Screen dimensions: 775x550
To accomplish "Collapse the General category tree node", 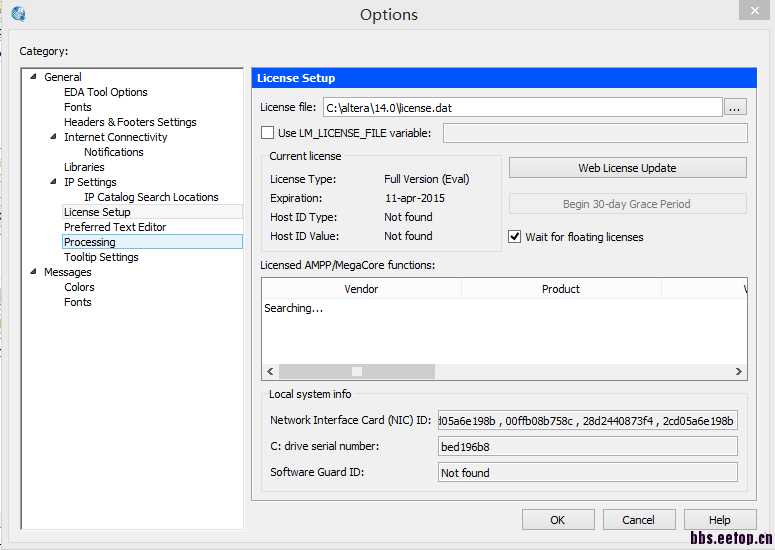I will pos(33,77).
